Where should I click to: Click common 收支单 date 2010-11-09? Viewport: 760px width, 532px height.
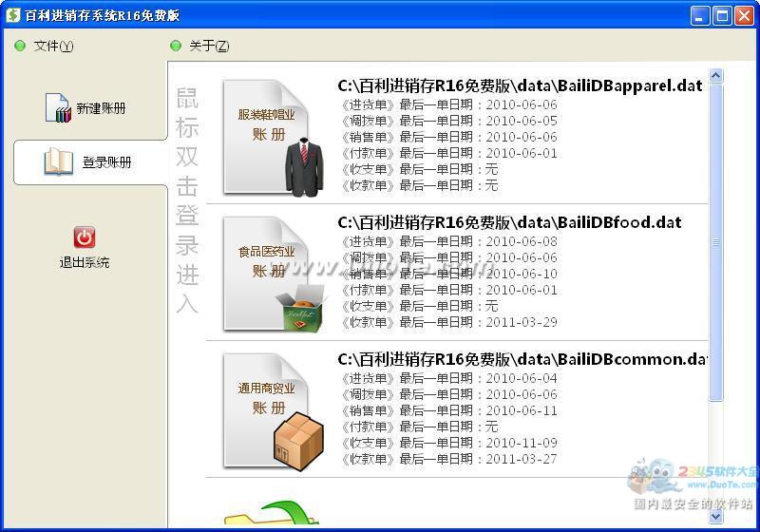pyautogui.click(x=522, y=443)
